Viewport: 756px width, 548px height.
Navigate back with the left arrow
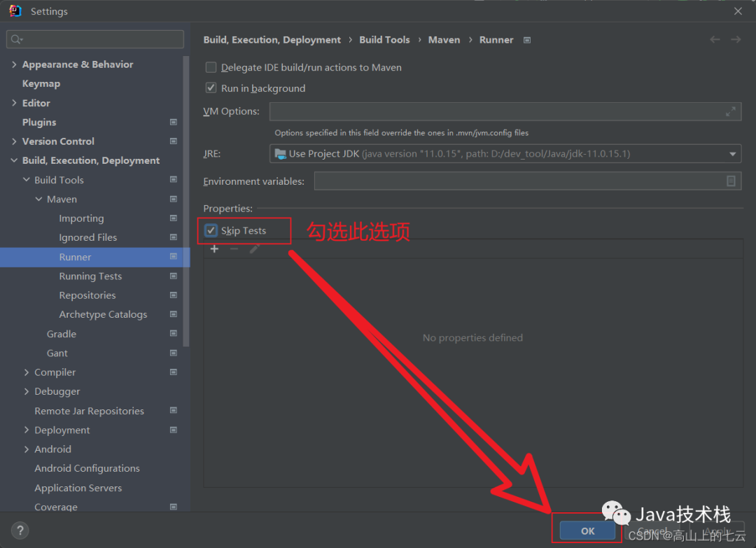[x=715, y=39]
